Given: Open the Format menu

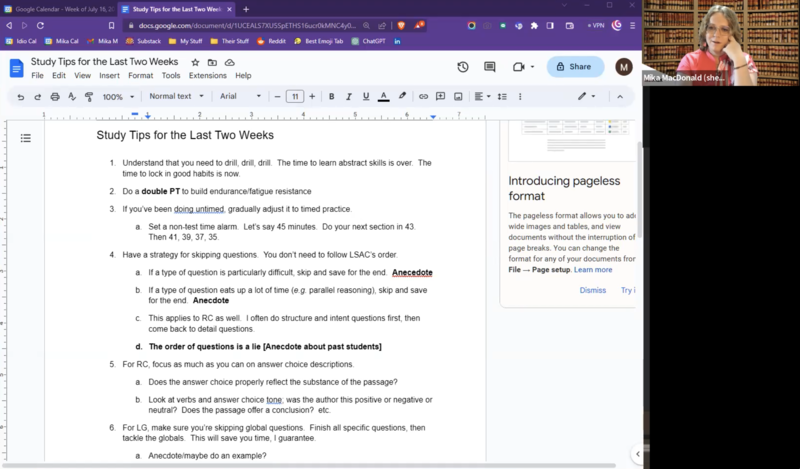Looking at the screenshot, I should pyautogui.click(x=140, y=75).
